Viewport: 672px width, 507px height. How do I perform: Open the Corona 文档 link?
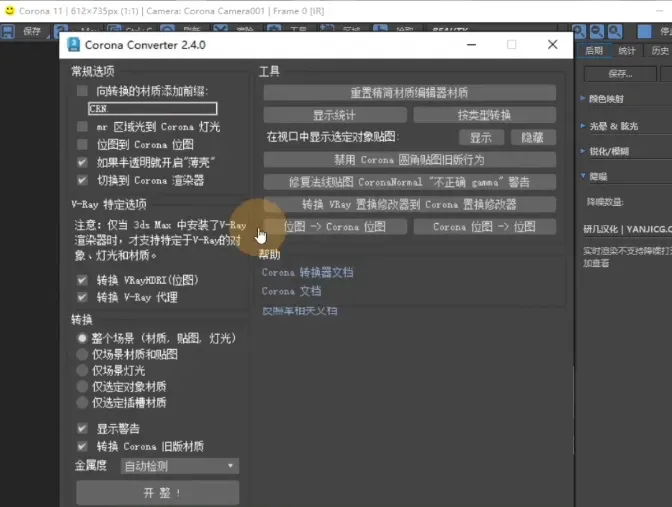coord(291,291)
